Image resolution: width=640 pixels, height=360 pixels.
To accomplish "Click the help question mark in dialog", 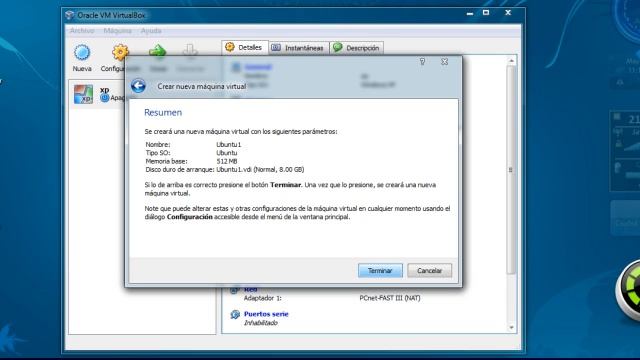I will 422,62.
